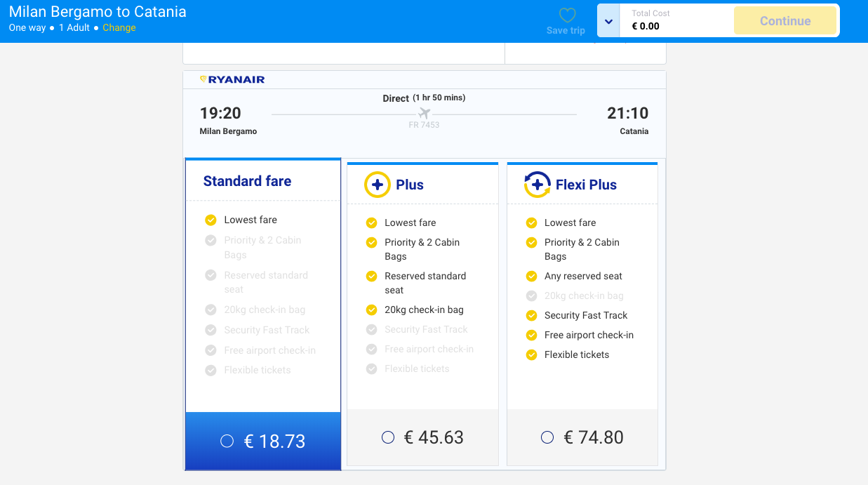
Task: Select the € 74.80 Flexi Plus radio button
Action: pos(547,437)
